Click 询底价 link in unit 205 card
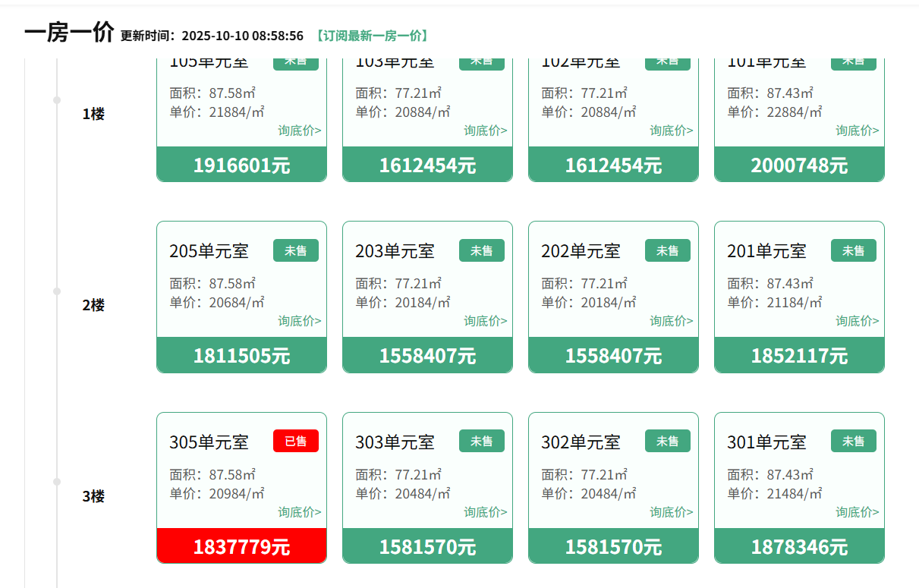Screen dimensions: 919x588 pos(299,321)
